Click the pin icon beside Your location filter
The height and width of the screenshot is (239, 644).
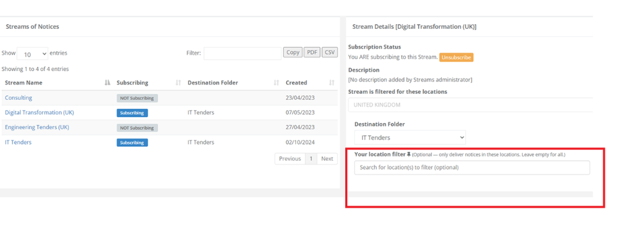tap(408, 154)
